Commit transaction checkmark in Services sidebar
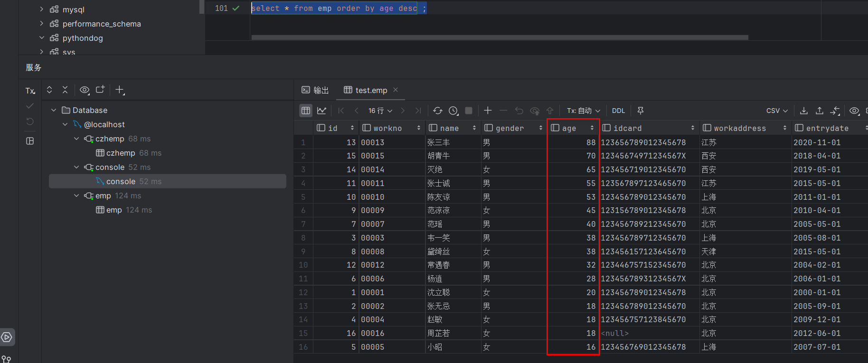This screenshot has height=363, width=868. pyautogui.click(x=30, y=106)
